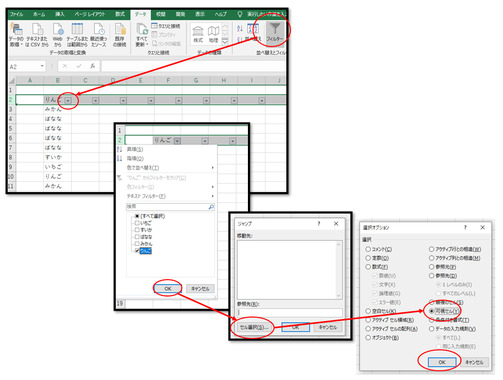Open the 挿入 ribbon tab
The image size is (503, 380).
coord(60,14)
